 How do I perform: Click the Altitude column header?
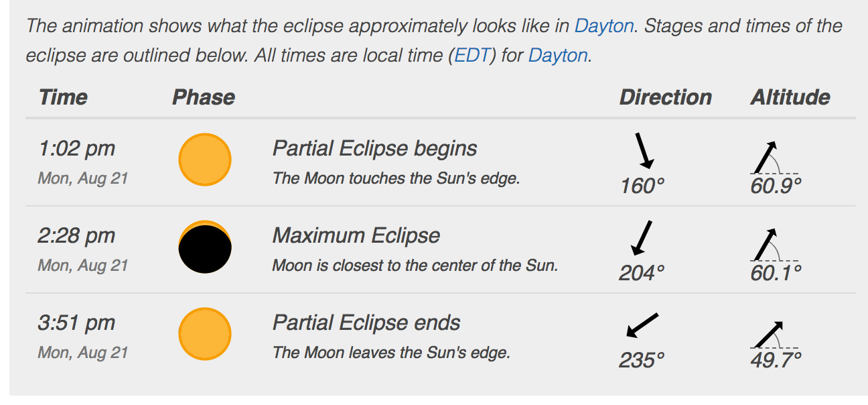(x=790, y=97)
